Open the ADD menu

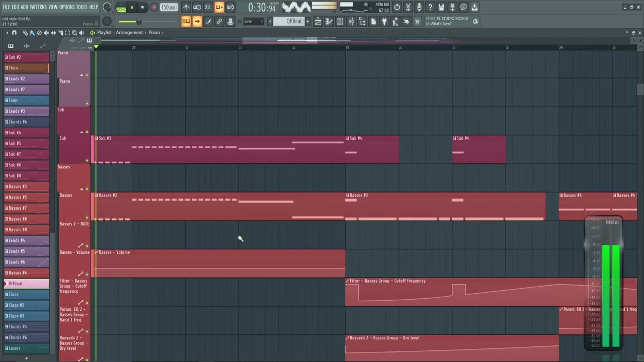tap(24, 7)
